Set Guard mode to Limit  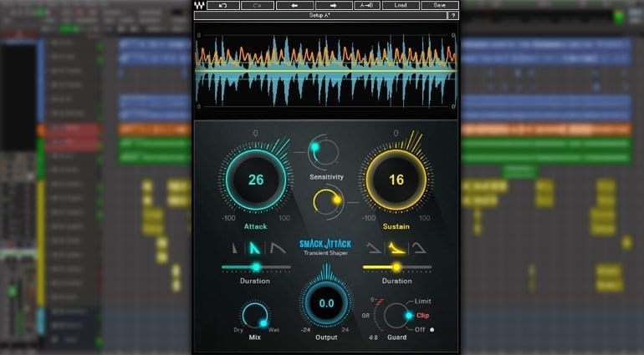click(x=422, y=301)
